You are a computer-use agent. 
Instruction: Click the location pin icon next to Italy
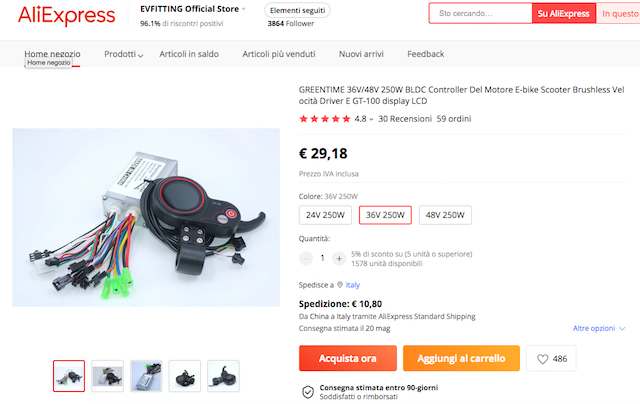coord(340,285)
